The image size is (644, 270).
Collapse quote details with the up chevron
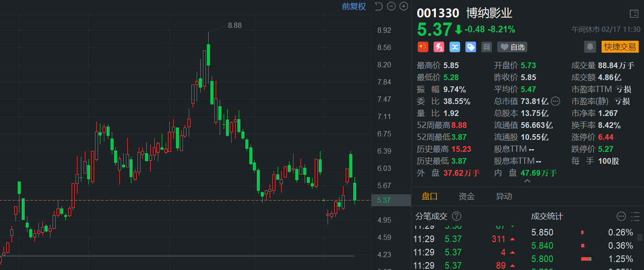[x=527, y=181]
